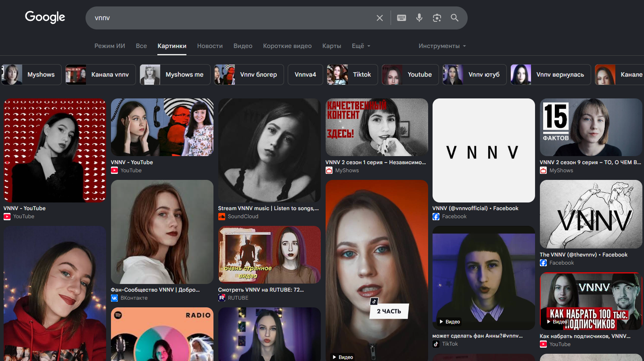The width and height of the screenshot is (644, 361).
Task: Open the очень странное видео RUTUBE thumbnail
Action: click(270, 255)
